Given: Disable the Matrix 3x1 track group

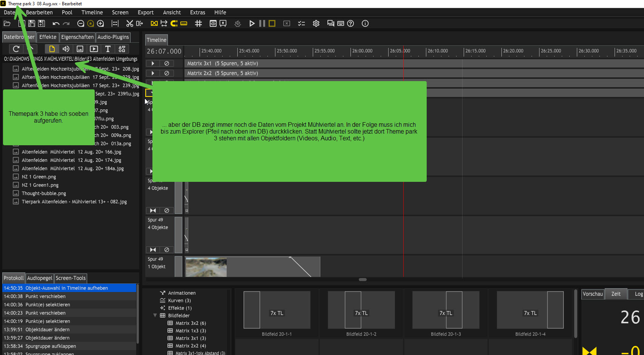Looking at the screenshot, I should 166,63.
